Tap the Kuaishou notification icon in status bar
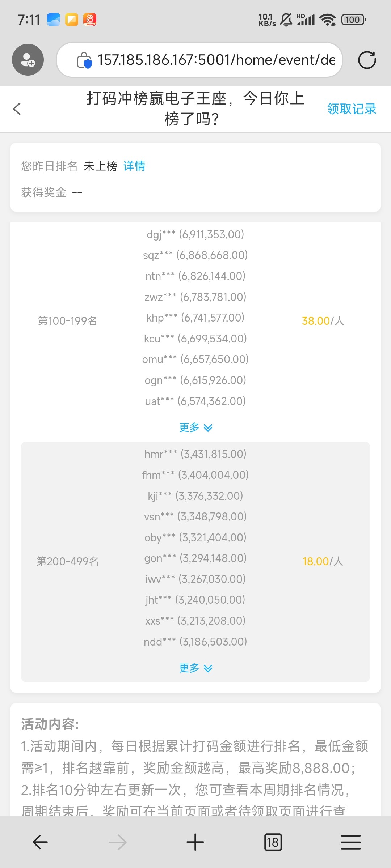 [x=90, y=20]
